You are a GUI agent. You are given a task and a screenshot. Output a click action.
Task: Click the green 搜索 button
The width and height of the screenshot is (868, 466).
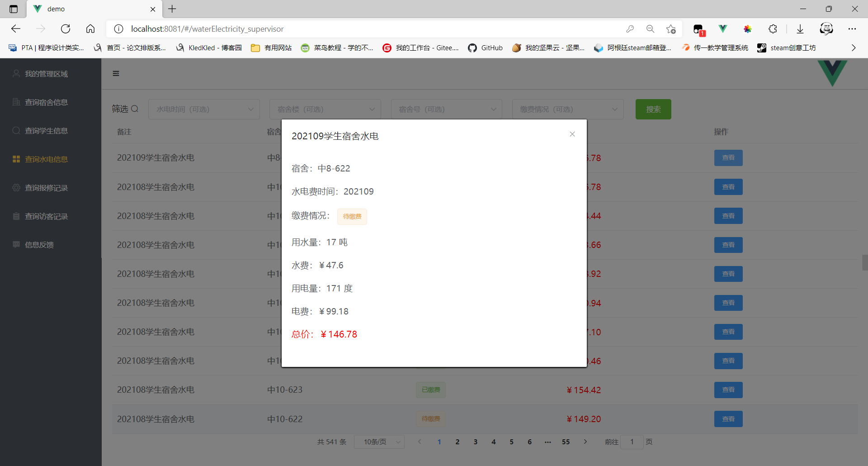coord(653,109)
